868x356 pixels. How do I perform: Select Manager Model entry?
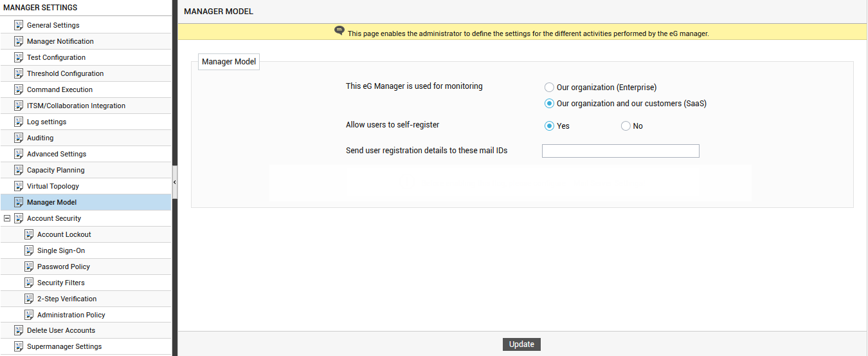[x=51, y=202]
